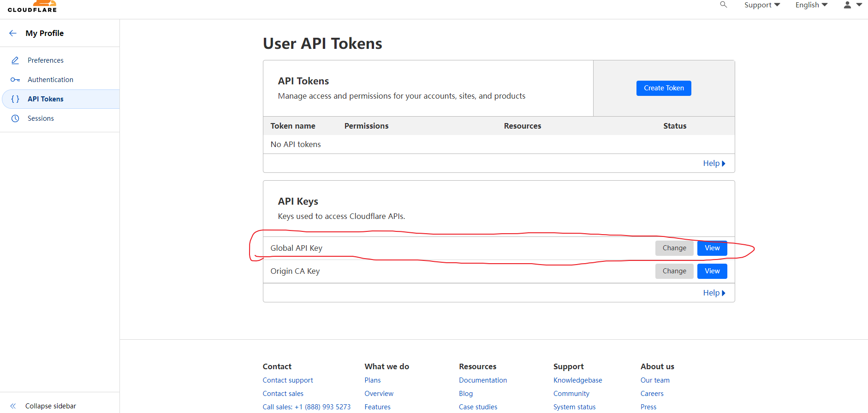Click Change for Origin CA Key
This screenshot has width=868, height=413.
(674, 271)
